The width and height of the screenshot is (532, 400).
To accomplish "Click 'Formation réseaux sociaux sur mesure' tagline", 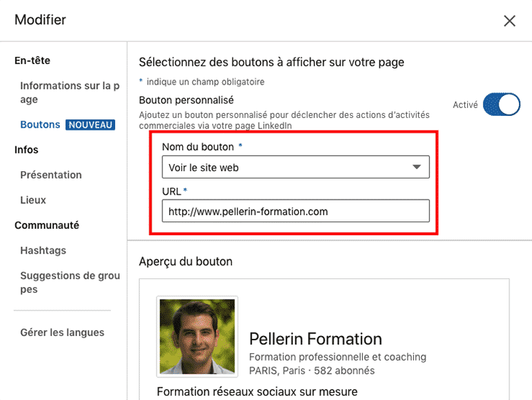I will (257, 391).
